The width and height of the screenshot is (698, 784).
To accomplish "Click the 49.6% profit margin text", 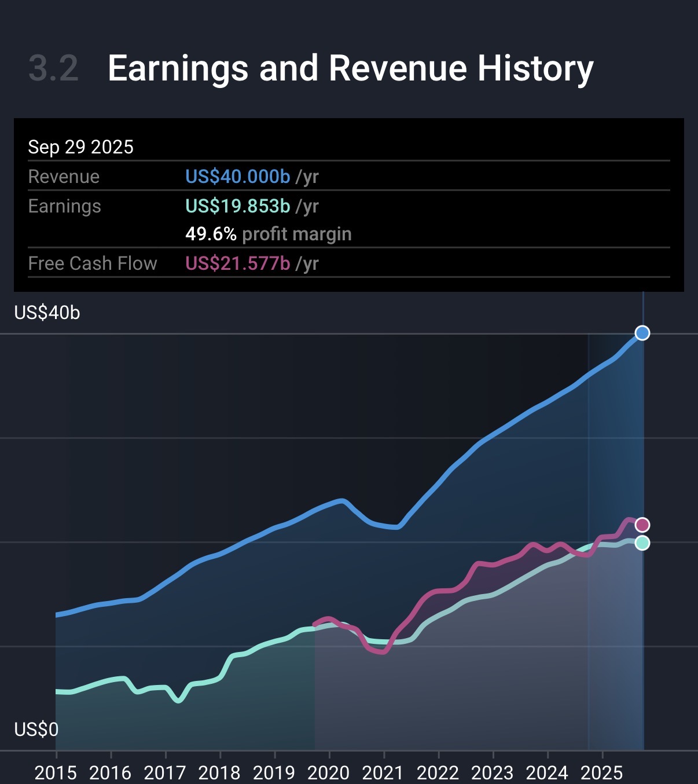I will tap(268, 234).
